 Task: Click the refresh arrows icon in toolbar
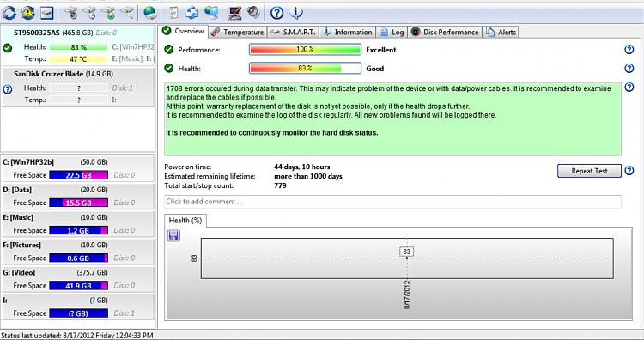point(9,13)
